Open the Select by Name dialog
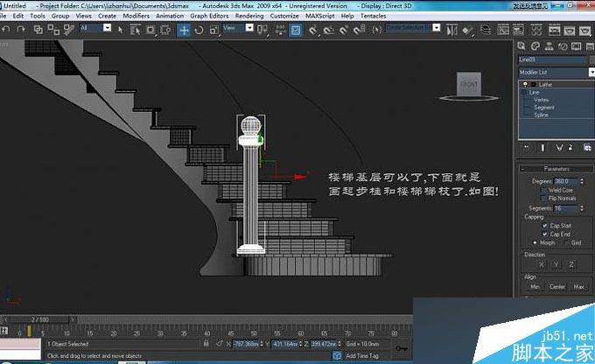This screenshot has height=364, width=595. (135, 30)
